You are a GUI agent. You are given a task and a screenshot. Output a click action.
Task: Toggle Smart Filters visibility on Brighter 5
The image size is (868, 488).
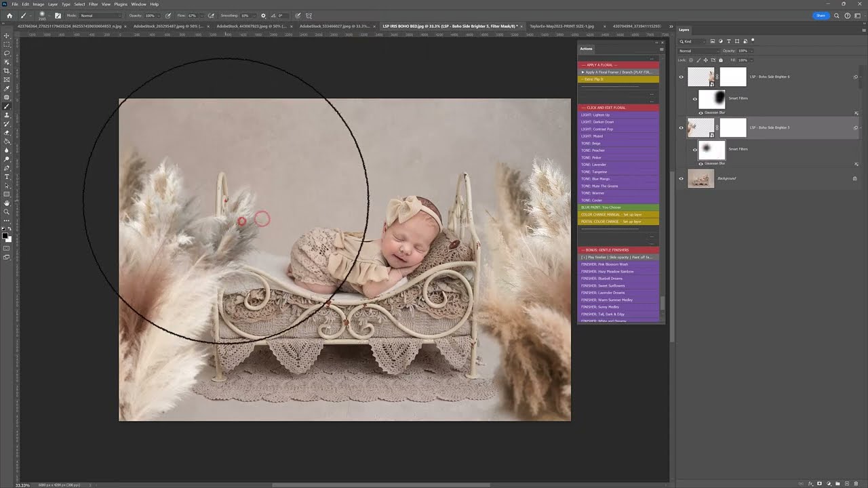coord(695,149)
